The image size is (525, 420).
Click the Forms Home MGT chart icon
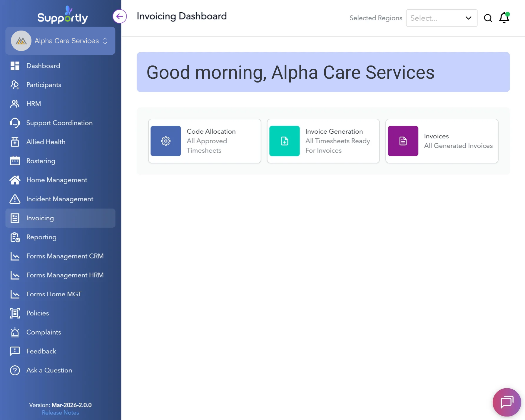click(x=15, y=294)
